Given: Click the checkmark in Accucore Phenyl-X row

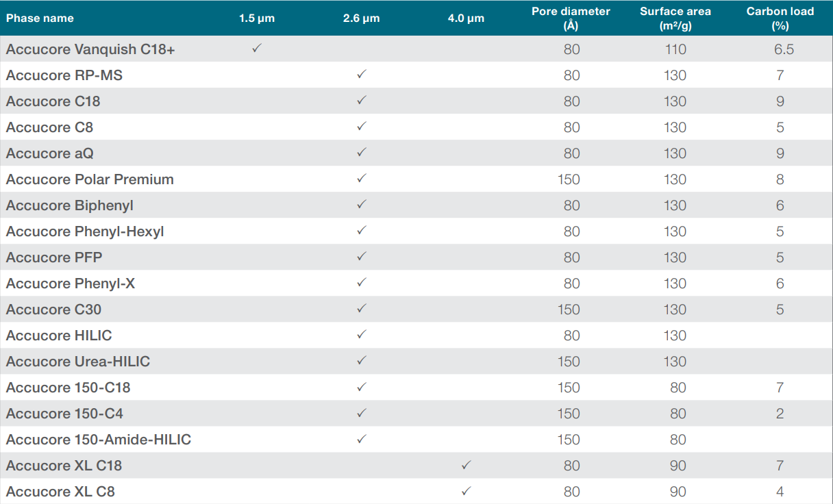Looking at the screenshot, I should coord(362,283).
